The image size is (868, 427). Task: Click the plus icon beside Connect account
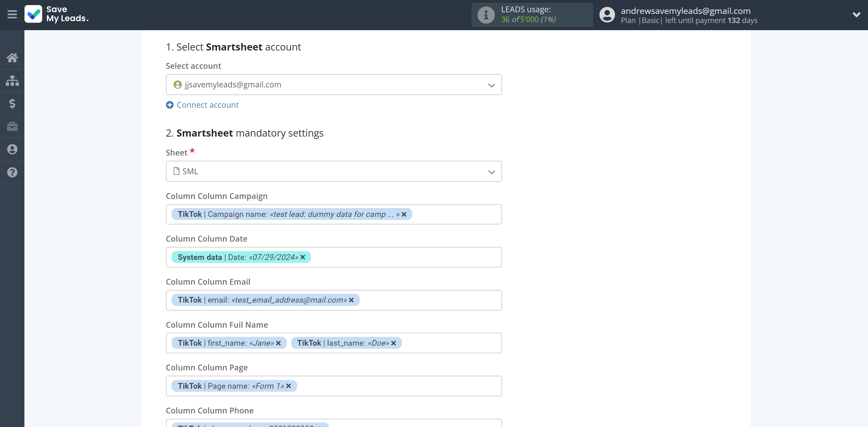pos(170,105)
